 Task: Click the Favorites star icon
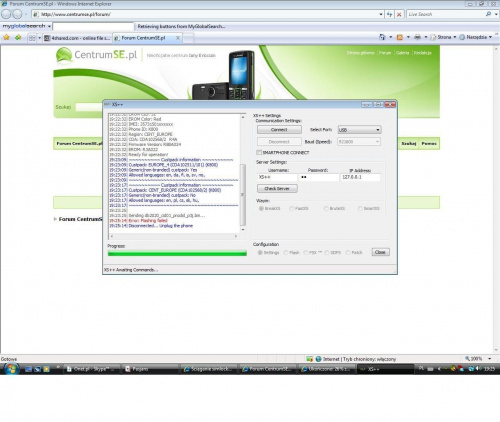click(x=6, y=37)
